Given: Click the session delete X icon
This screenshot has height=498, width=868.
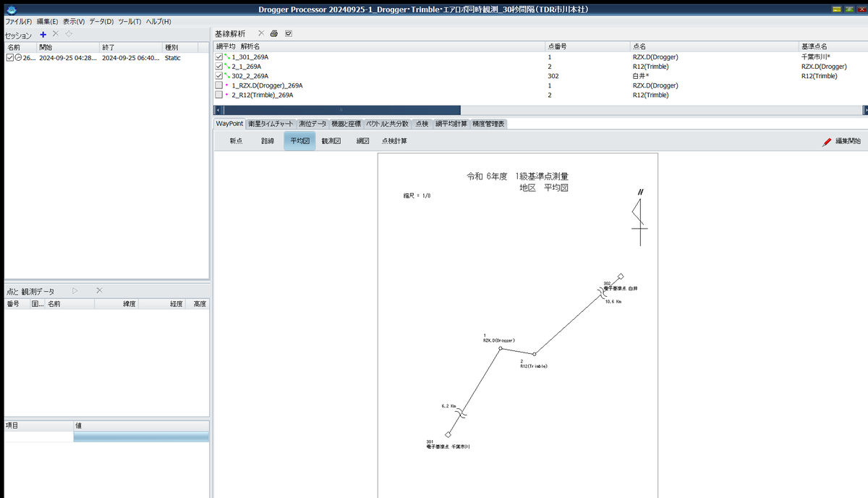Looking at the screenshot, I should tap(55, 34).
